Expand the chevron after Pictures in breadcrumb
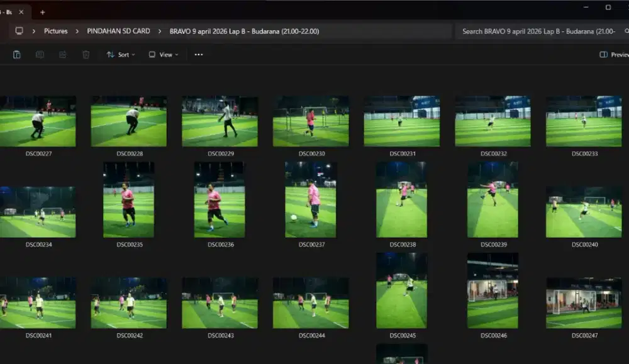The image size is (629, 364). click(77, 31)
